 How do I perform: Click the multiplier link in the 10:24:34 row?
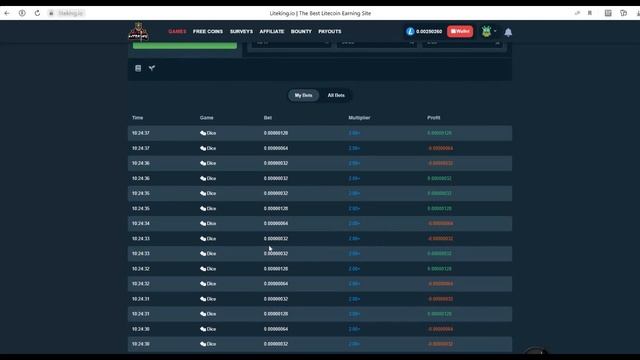(x=354, y=223)
